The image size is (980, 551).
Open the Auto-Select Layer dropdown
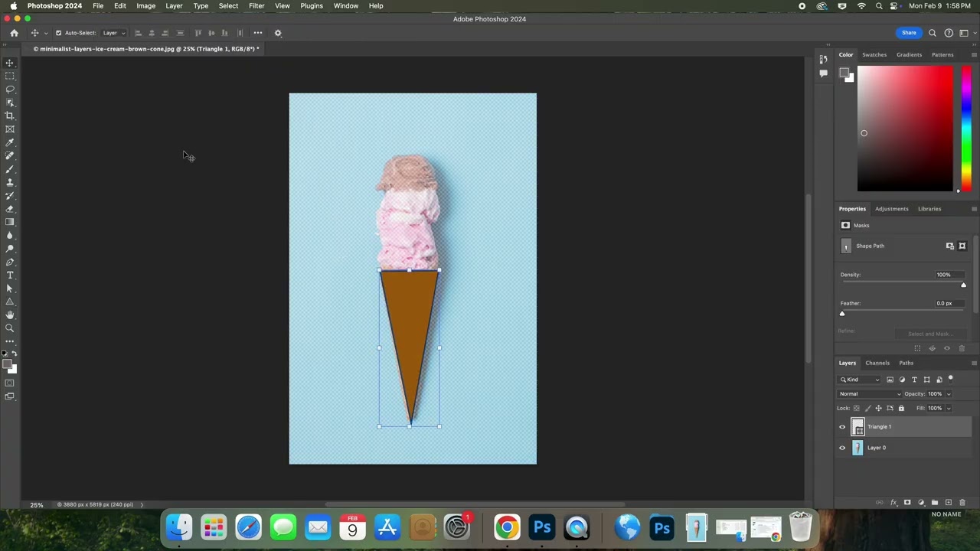(114, 33)
